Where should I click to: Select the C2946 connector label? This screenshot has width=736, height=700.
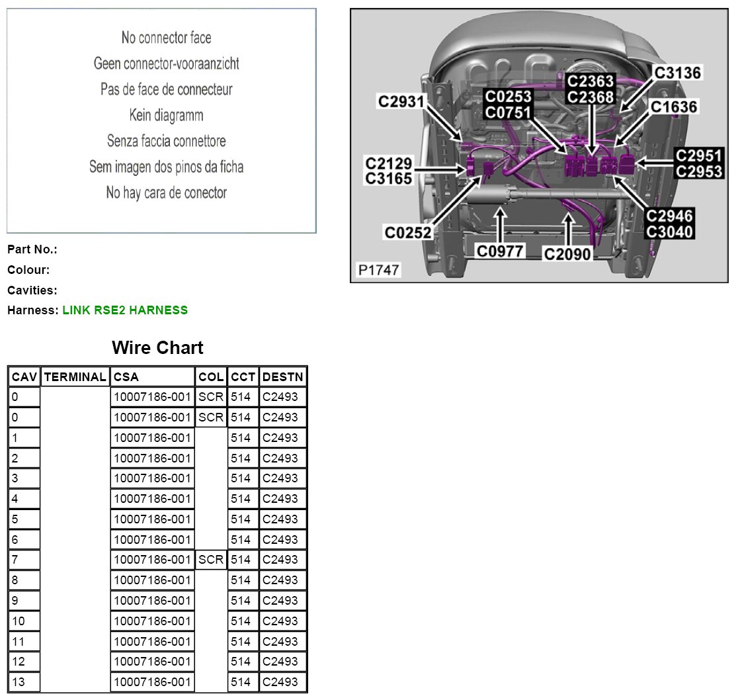click(669, 216)
